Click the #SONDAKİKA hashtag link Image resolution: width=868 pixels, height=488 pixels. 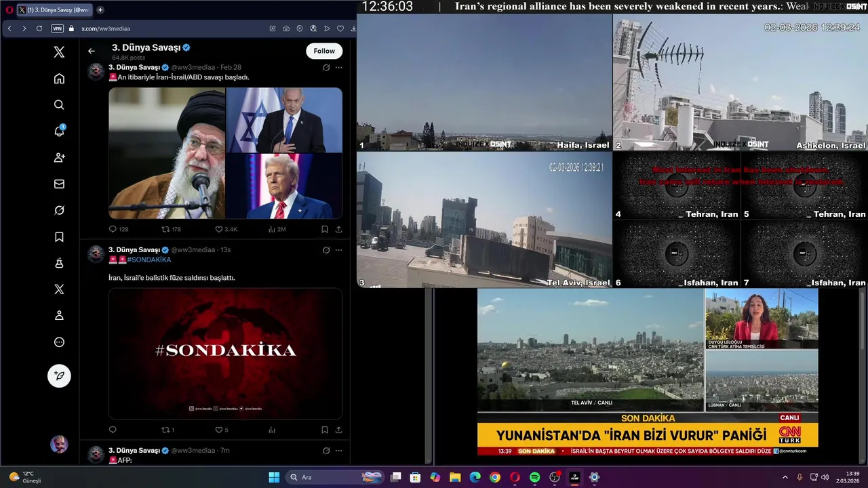pos(149,260)
